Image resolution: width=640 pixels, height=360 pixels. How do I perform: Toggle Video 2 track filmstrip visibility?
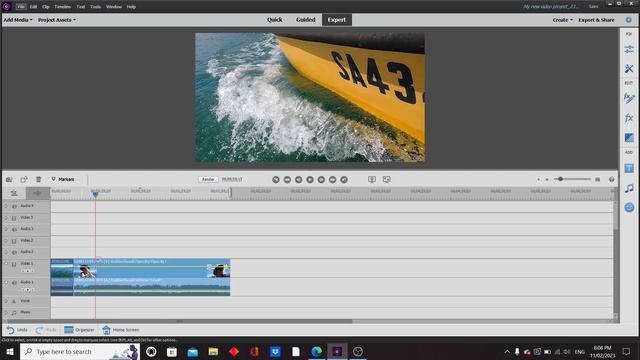tap(14, 241)
